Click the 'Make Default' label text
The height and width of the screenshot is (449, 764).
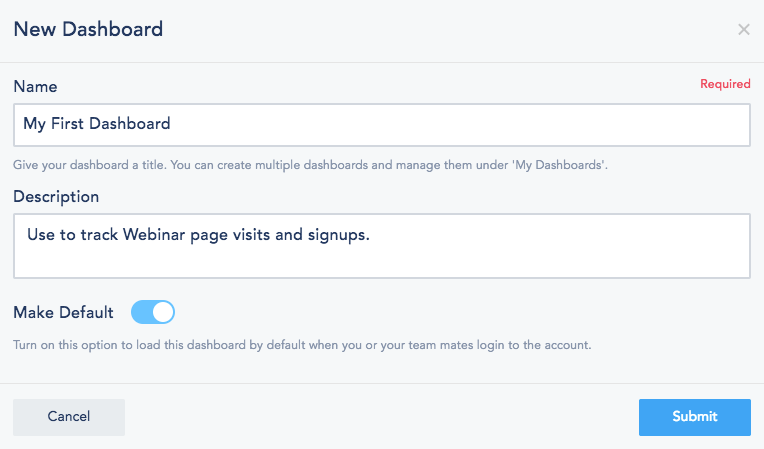click(x=63, y=312)
